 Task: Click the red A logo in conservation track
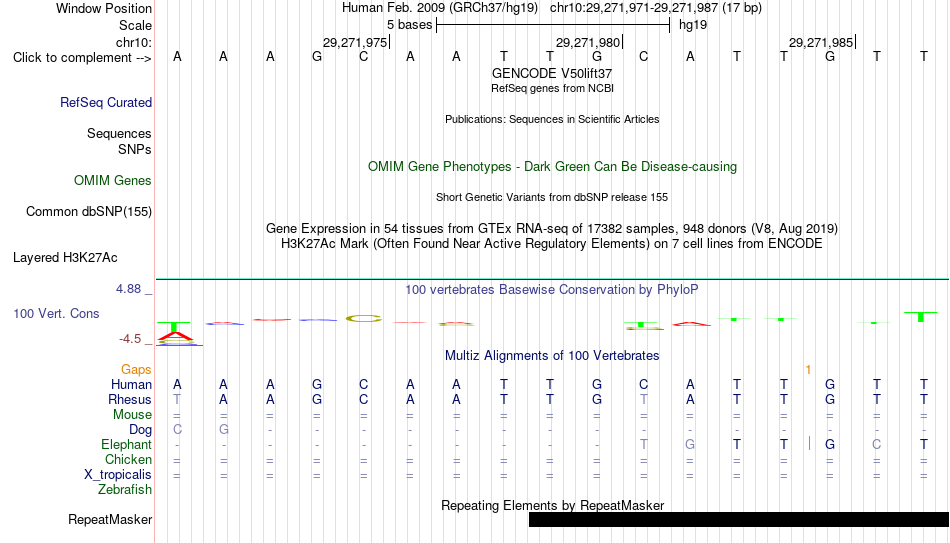tap(175, 336)
